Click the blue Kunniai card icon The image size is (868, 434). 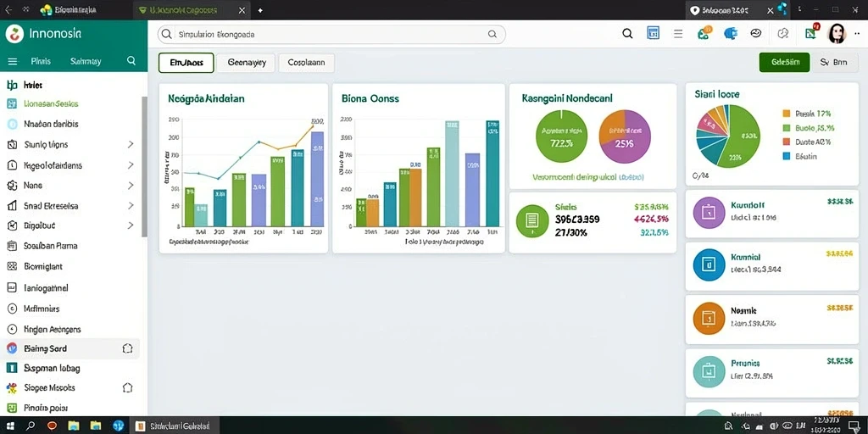point(709,264)
